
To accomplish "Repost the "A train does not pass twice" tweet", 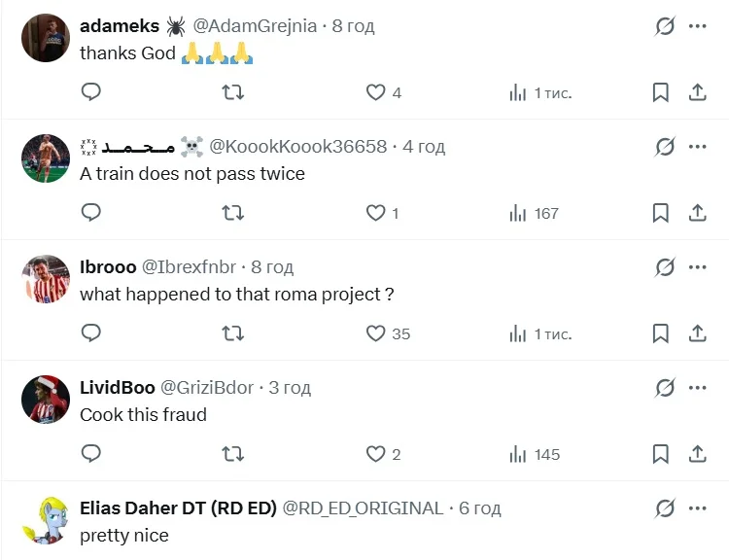I will point(233,213).
